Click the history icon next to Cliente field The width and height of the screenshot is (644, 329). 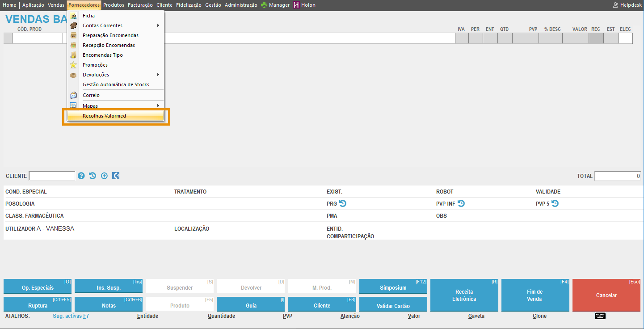tap(93, 176)
